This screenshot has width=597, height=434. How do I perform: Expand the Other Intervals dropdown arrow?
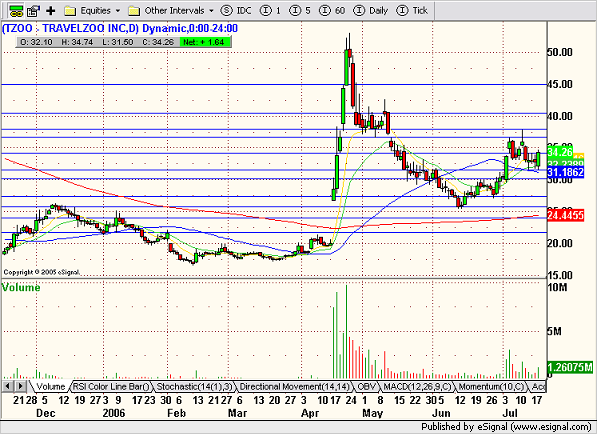[211, 11]
